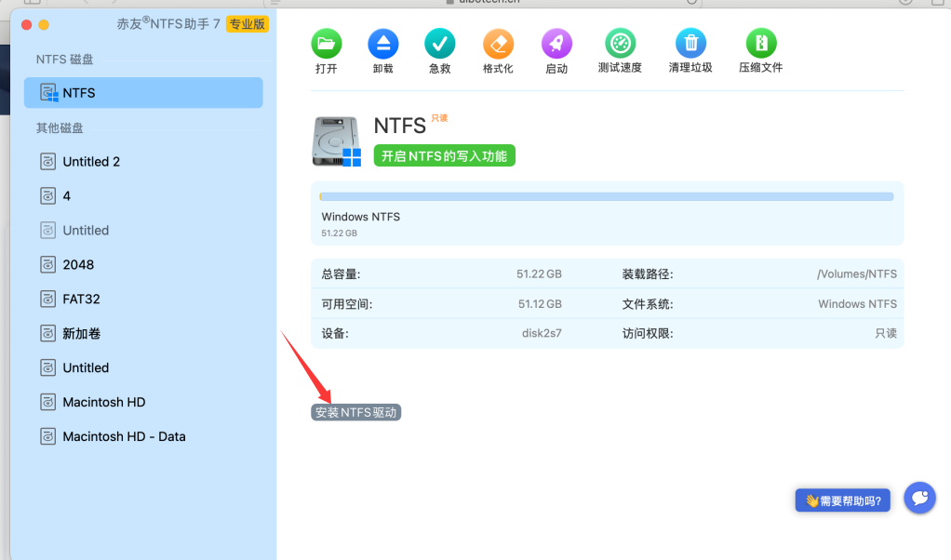This screenshot has width=951, height=560.
Task: Select the NTFS disk in the sidebar
Action: [143, 93]
